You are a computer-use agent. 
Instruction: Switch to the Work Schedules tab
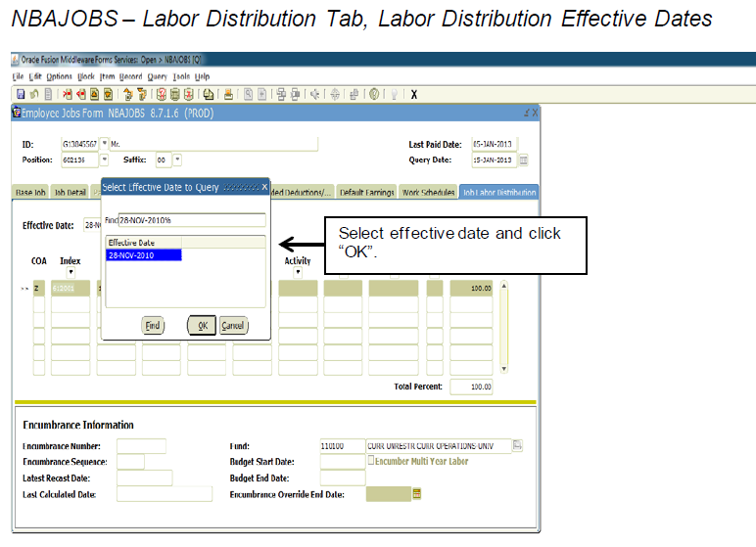(x=428, y=193)
